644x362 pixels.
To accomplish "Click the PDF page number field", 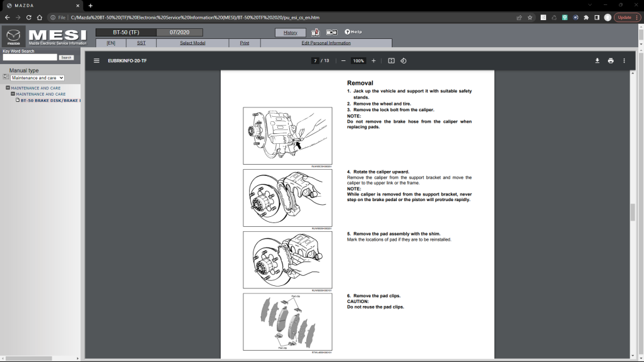I will [x=315, y=61].
